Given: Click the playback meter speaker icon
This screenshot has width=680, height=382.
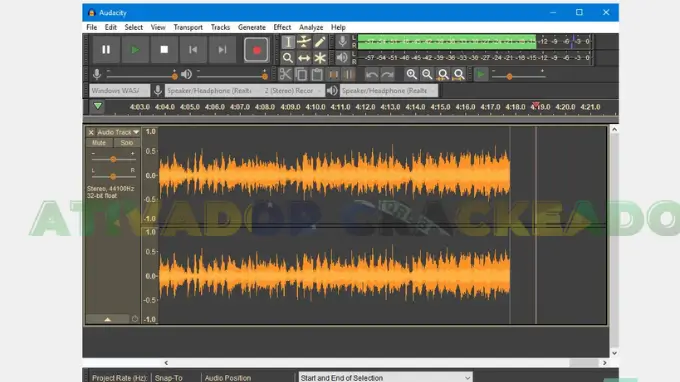Looking at the screenshot, I should coord(342,57).
